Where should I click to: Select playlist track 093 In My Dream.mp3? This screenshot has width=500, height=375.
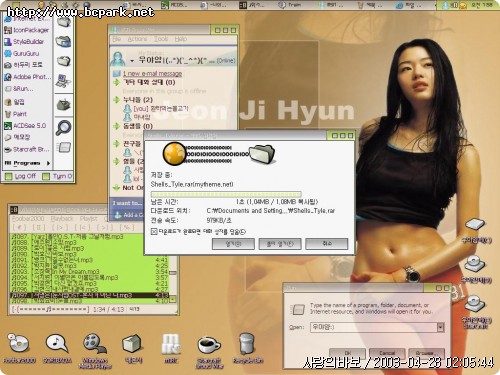pos(89,272)
